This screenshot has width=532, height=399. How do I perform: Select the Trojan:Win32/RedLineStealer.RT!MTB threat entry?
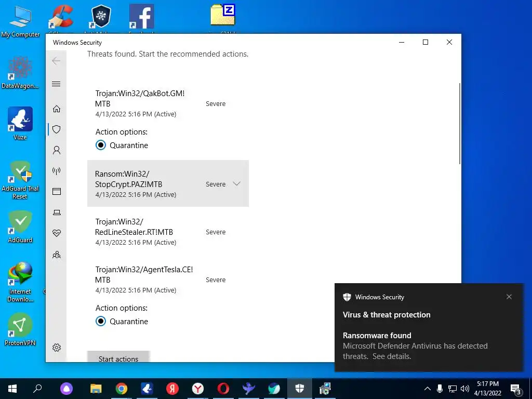168,232
